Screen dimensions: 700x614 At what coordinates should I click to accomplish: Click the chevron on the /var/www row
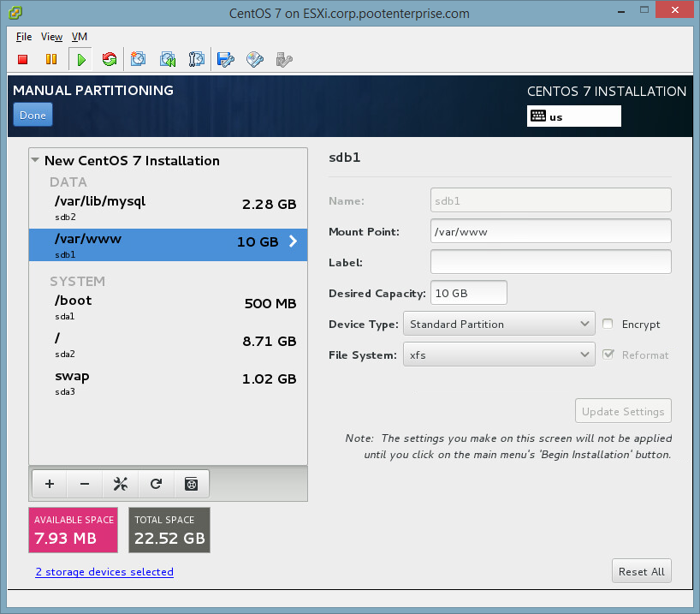pos(293,241)
